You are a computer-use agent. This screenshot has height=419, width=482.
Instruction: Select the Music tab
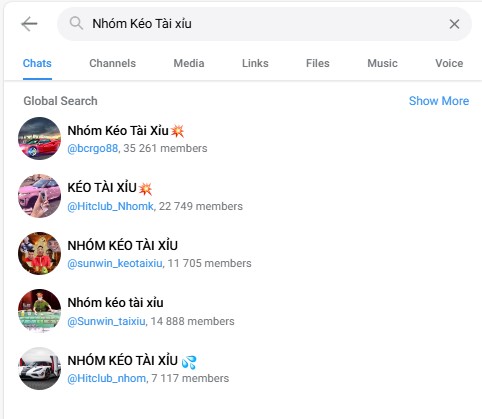pos(382,63)
